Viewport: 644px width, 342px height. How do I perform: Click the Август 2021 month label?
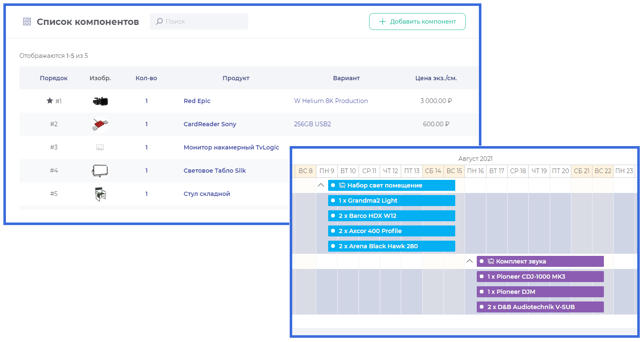tap(476, 159)
